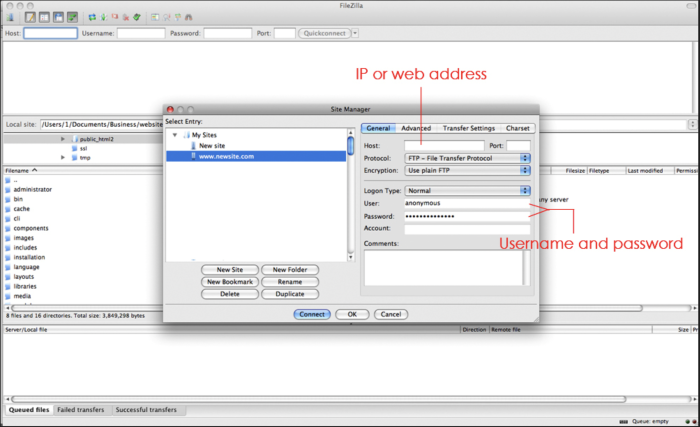Viewport: 700px width, 427px height.
Task: Switch to the Failed transfers tab
Action: 81,410
